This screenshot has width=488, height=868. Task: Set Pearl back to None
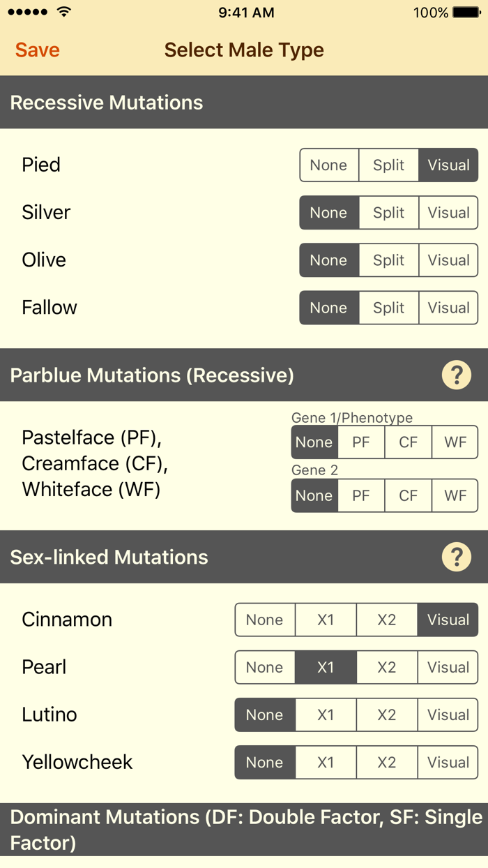tap(265, 667)
